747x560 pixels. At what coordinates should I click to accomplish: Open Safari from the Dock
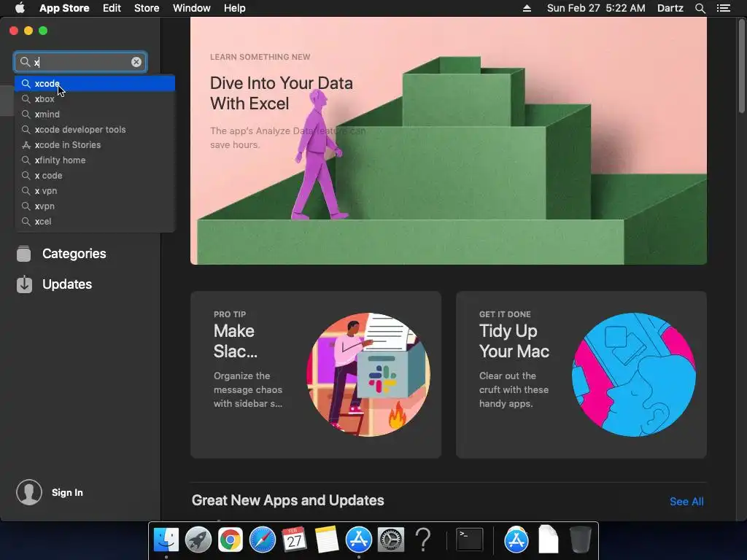[263, 540]
